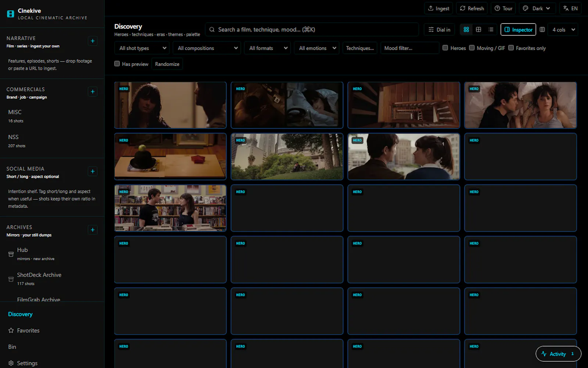The image size is (588, 368).
Task: Open the couple facing each other thumbnail
Action: tap(404, 157)
